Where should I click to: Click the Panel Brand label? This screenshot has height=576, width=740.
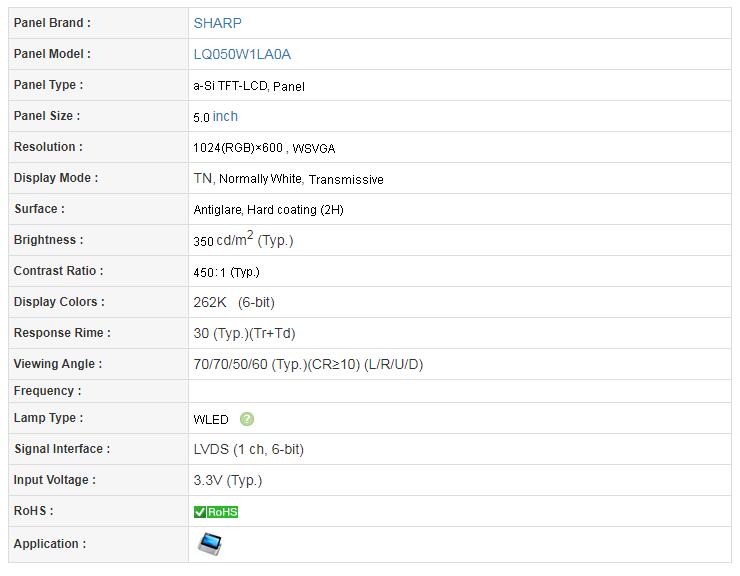(x=52, y=23)
